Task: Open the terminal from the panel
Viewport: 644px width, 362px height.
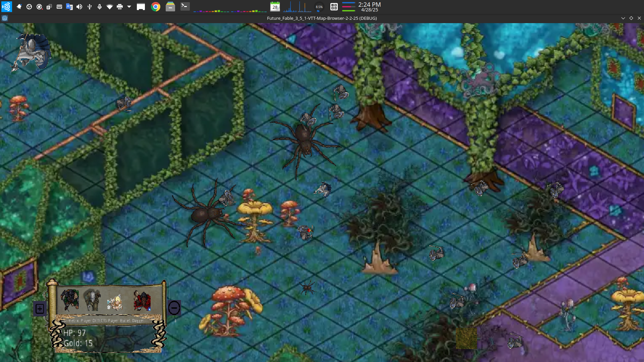Action: (x=185, y=7)
